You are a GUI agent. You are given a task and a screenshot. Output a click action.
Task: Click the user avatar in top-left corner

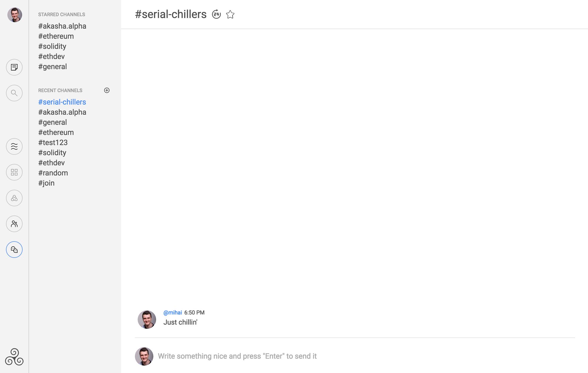(x=14, y=14)
